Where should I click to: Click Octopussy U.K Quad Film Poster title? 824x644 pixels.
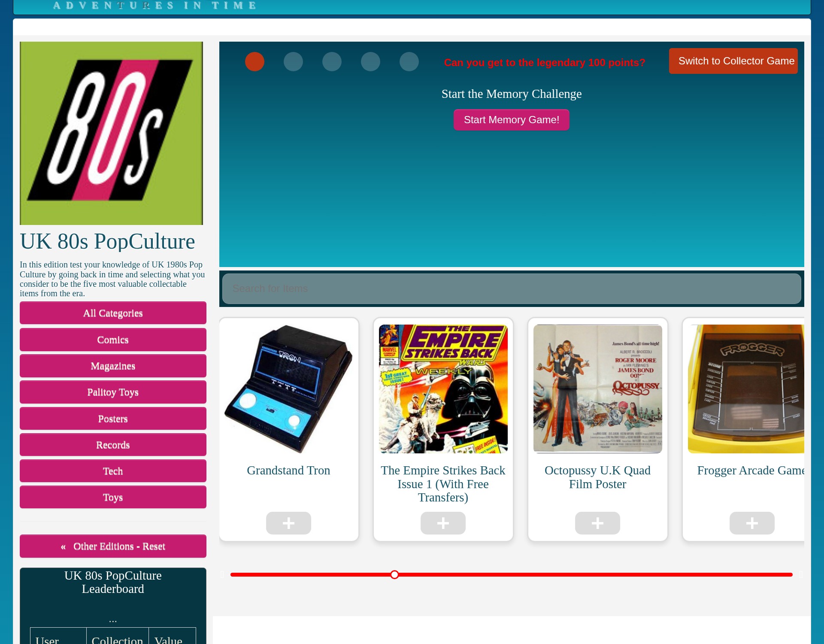click(x=597, y=477)
